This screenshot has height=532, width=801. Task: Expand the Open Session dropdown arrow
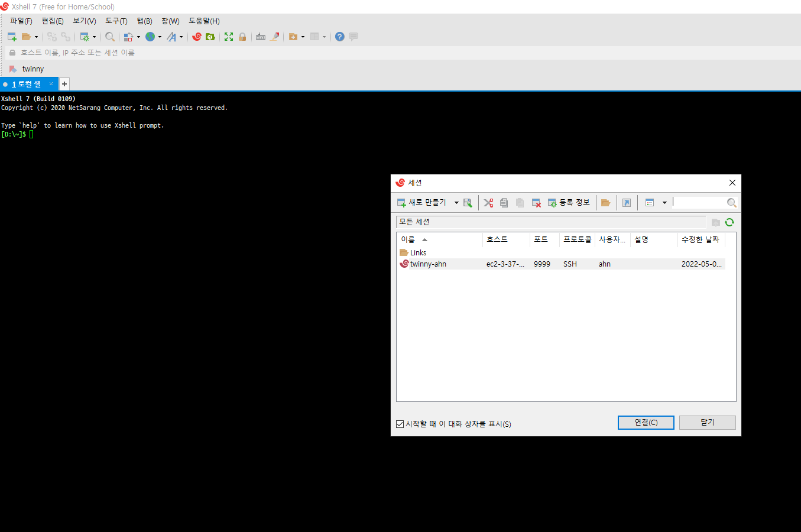pos(36,37)
